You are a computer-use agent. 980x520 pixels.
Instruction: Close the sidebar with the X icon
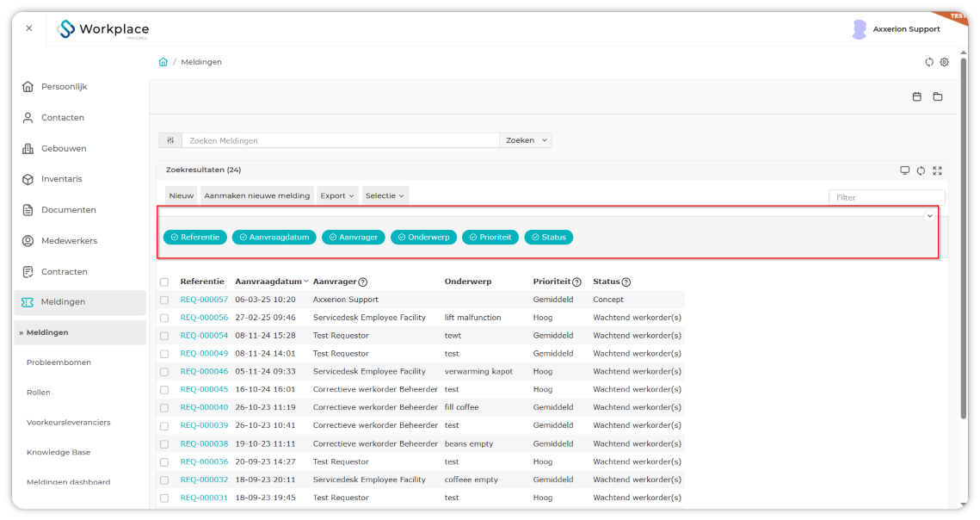(29, 28)
